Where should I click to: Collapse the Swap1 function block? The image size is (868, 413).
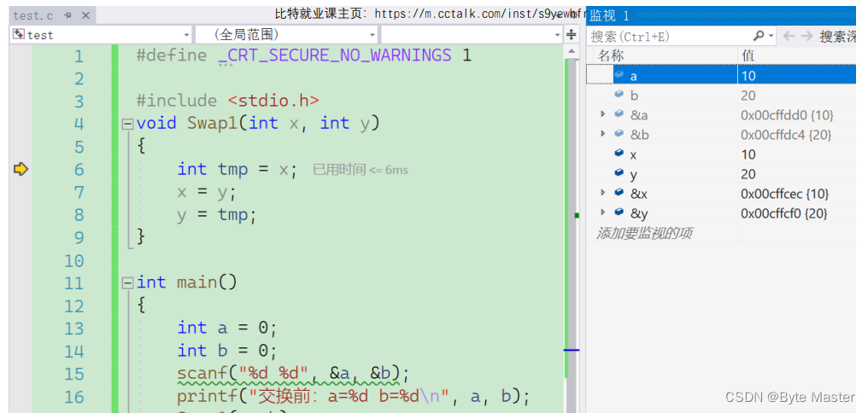tap(128, 124)
